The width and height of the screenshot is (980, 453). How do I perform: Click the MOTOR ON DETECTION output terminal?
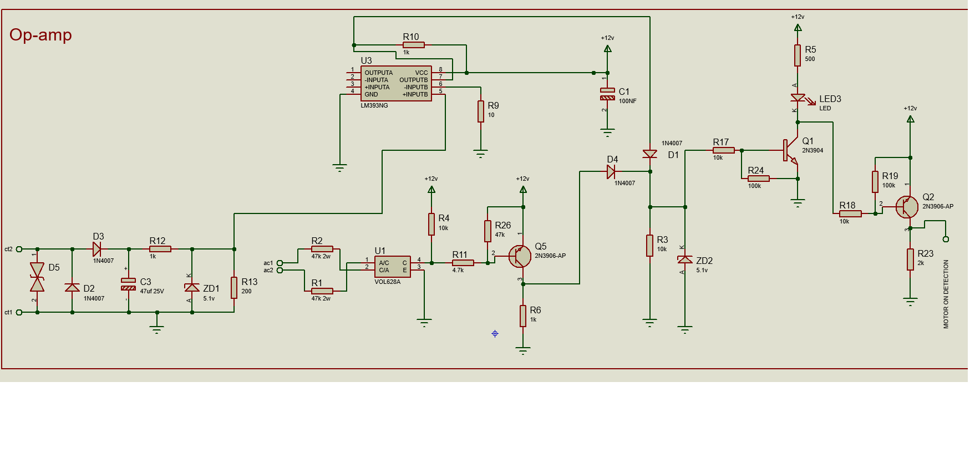click(x=946, y=239)
